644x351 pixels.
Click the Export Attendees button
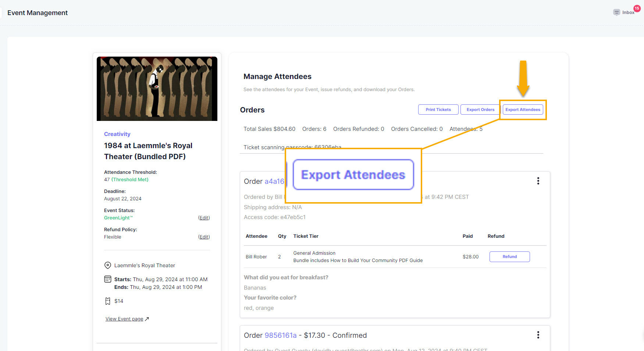tap(523, 110)
